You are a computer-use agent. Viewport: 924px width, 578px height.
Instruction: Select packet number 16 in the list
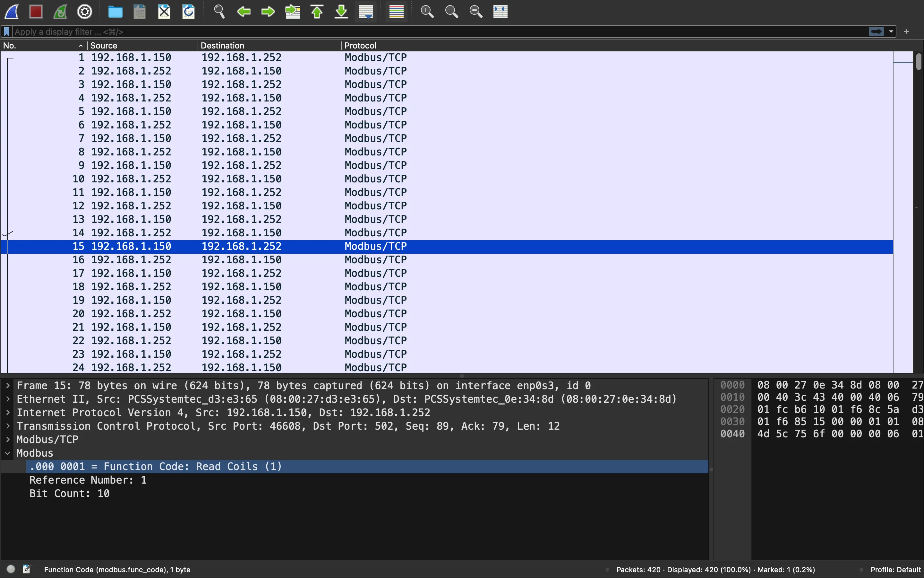pyautogui.click(x=447, y=259)
